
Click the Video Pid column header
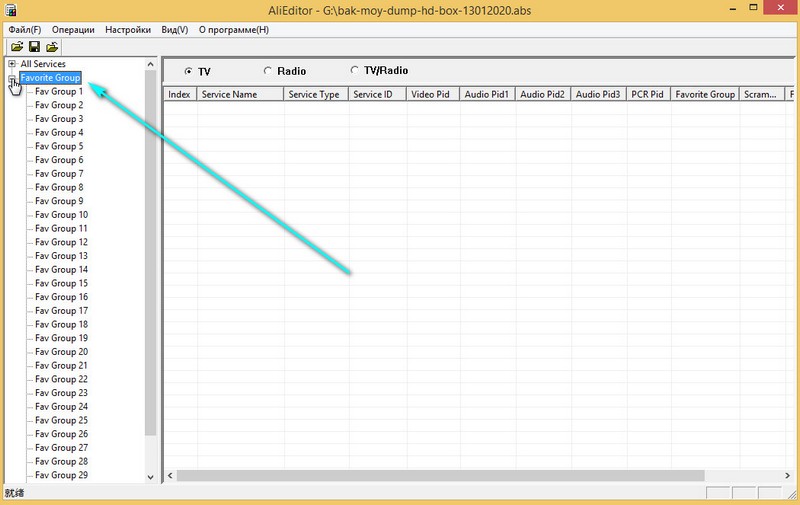point(433,94)
